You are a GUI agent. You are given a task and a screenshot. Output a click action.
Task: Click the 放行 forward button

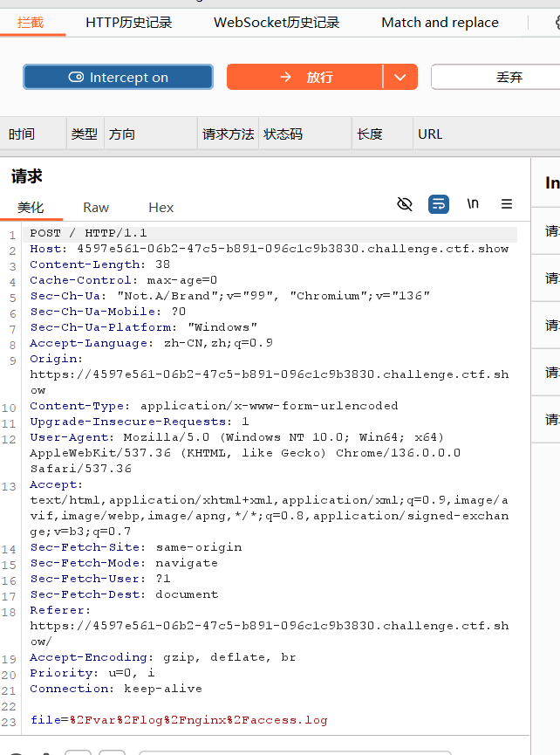pos(305,77)
